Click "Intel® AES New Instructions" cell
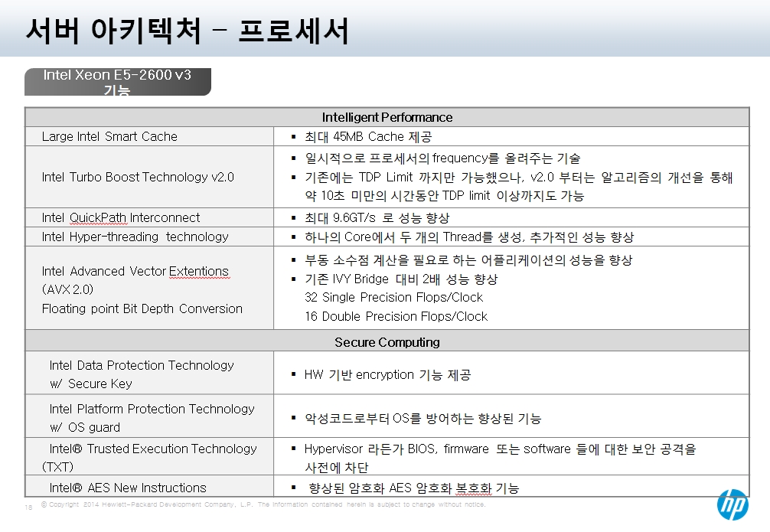 tap(149, 488)
